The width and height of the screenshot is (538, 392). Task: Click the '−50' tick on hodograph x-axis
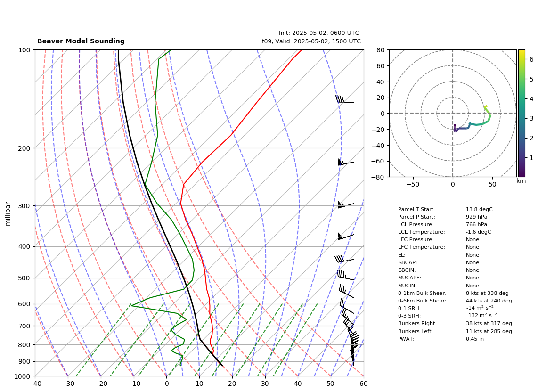[413, 184]
